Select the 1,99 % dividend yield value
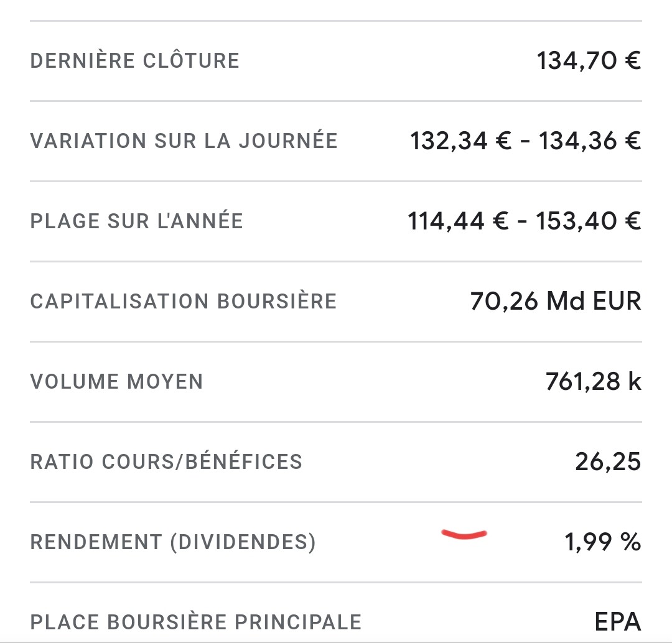The image size is (672, 643). [x=603, y=542]
